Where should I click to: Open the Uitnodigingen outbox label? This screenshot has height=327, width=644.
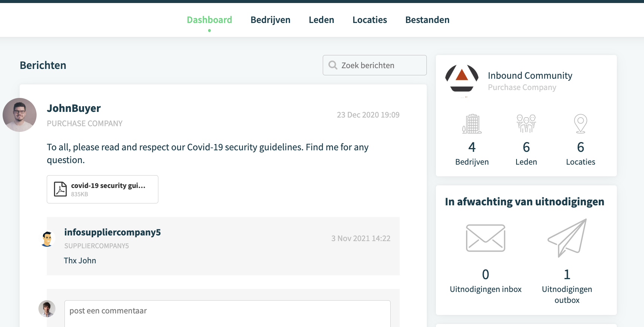tap(567, 295)
